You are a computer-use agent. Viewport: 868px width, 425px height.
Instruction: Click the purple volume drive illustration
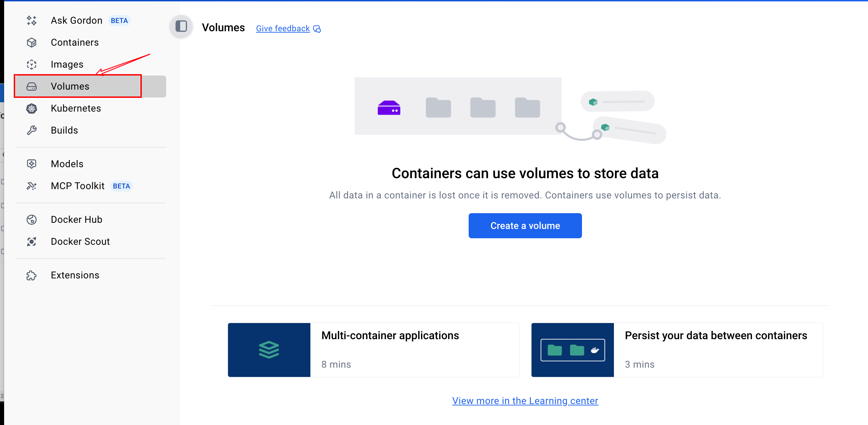coord(389,108)
